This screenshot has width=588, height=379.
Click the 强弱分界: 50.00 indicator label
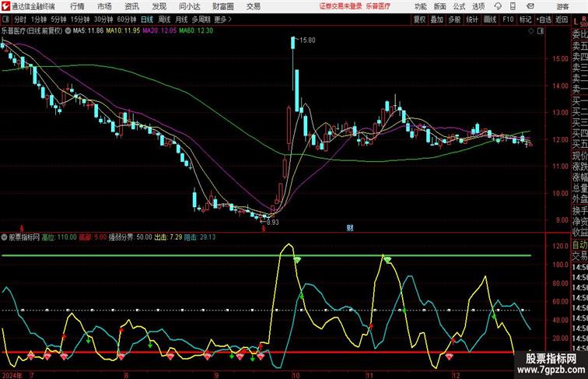pyautogui.click(x=131, y=237)
